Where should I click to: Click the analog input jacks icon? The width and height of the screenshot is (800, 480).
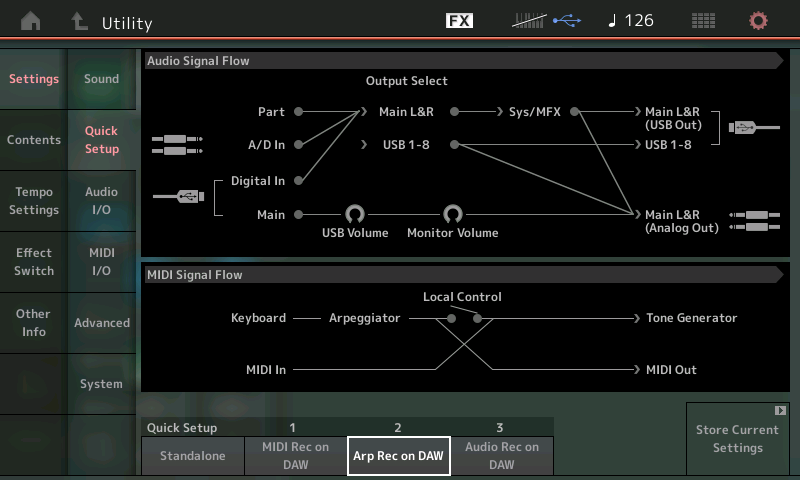click(177, 145)
